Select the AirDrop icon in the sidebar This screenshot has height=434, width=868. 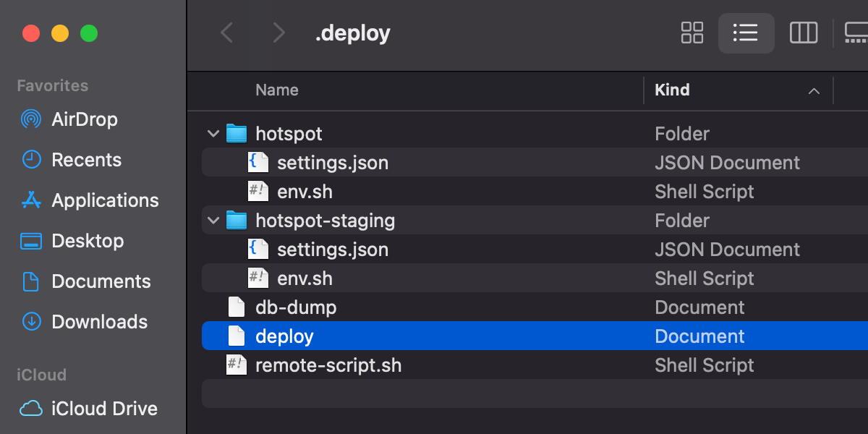click(30, 119)
